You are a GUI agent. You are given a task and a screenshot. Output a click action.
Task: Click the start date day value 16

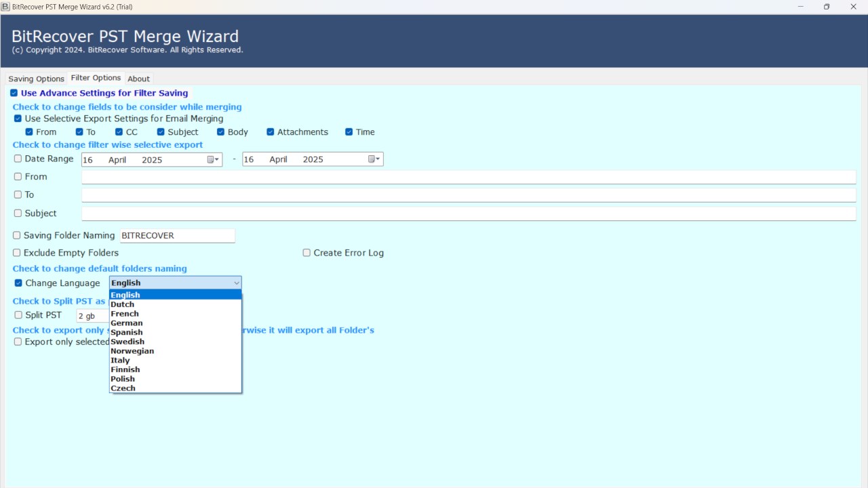pos(87,160)
